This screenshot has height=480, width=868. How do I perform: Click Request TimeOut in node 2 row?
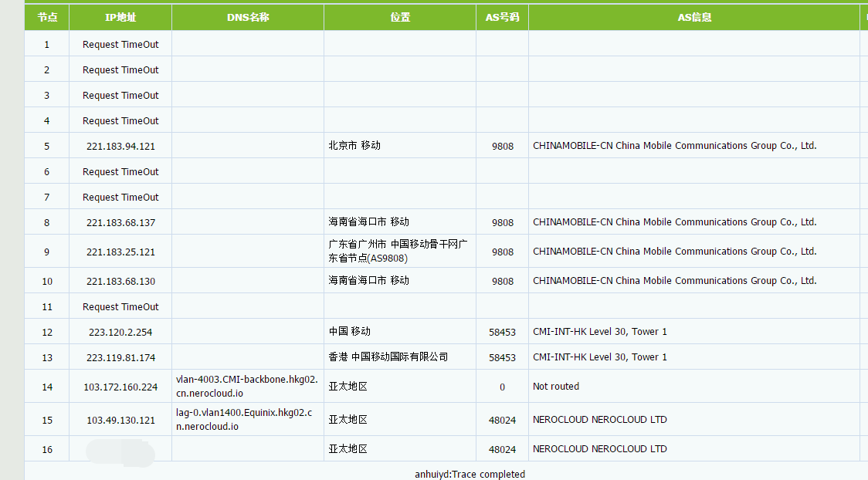click(120, 69)
